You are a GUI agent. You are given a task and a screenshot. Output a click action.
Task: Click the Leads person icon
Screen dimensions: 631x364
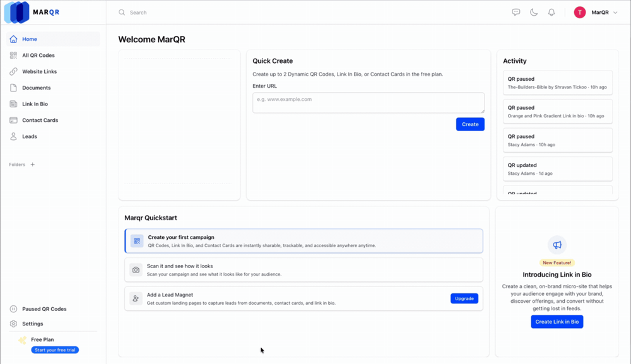(13, 136)
